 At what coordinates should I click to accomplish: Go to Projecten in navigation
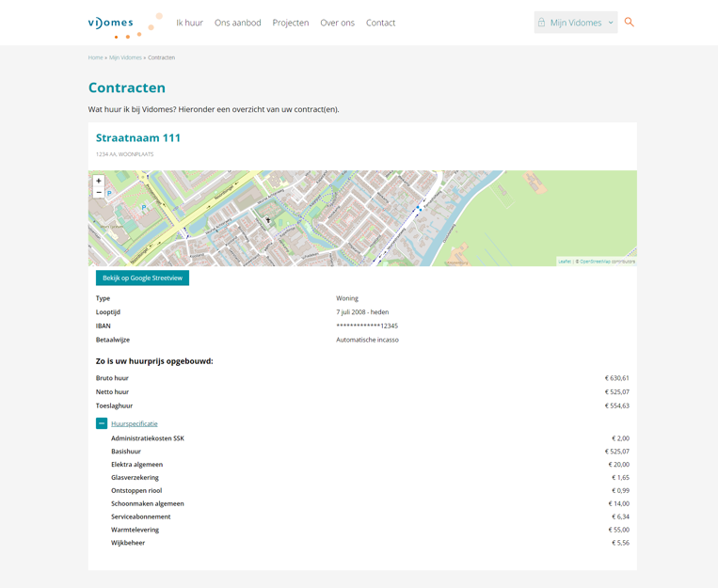point(291,23)
